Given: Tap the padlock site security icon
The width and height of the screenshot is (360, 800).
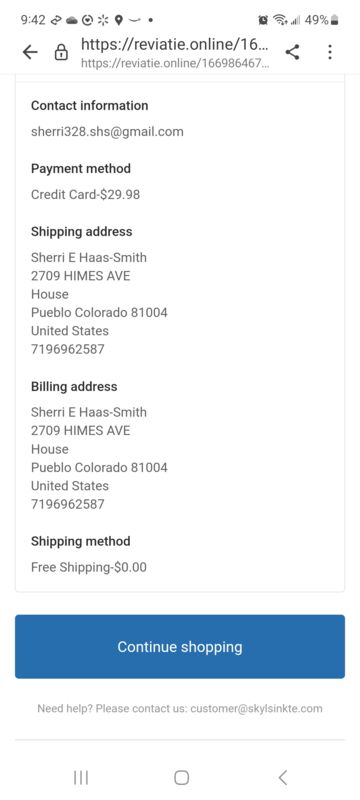Looking at the screenshot, I should [x=61, y=52].
